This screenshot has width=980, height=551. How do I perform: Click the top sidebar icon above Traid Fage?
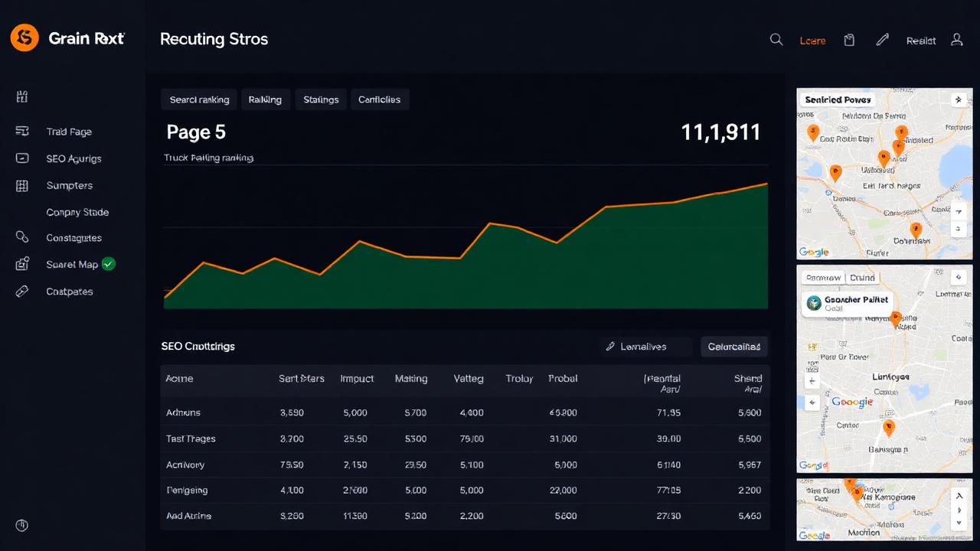(21, 96)
